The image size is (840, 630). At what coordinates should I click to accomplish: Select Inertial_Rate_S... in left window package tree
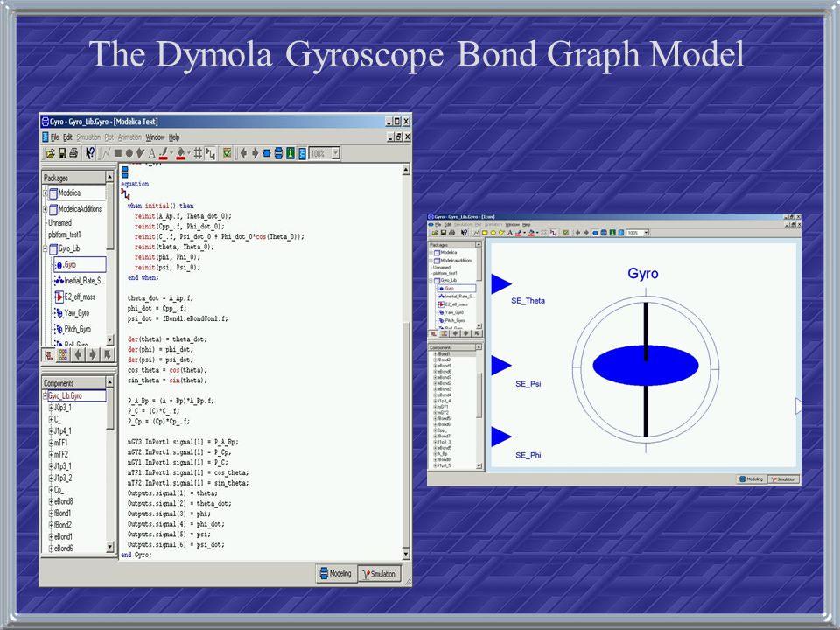tap(80, 281)
